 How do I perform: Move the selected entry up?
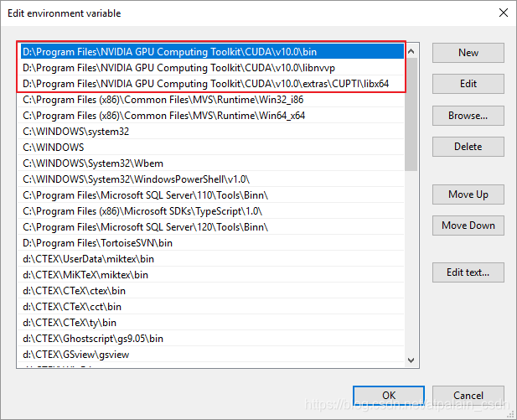pyautogui.click(x=468, y=194)
